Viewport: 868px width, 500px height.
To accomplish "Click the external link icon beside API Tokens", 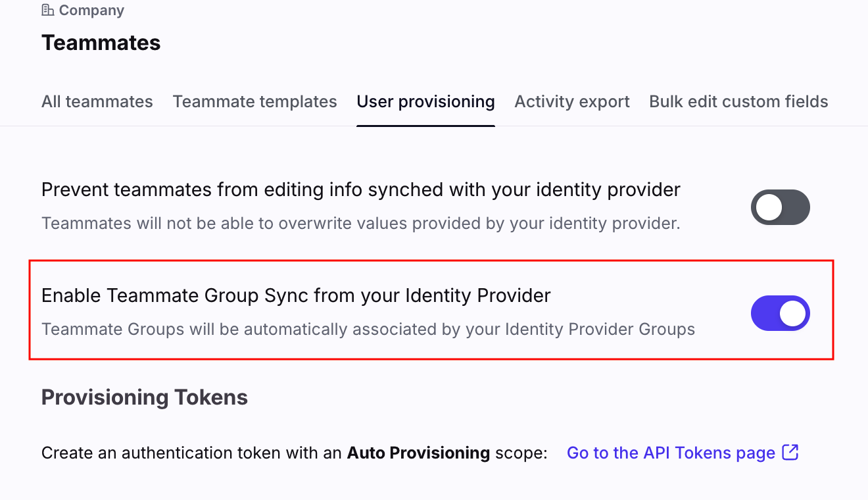I will click(790, 453).
